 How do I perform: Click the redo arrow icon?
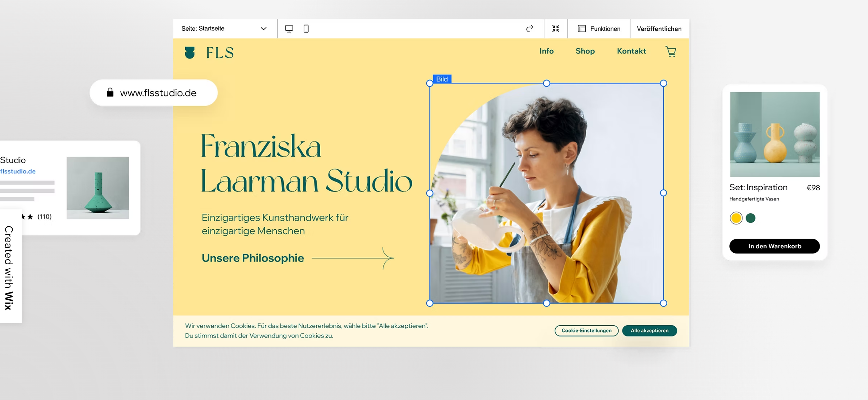point(529,29)
